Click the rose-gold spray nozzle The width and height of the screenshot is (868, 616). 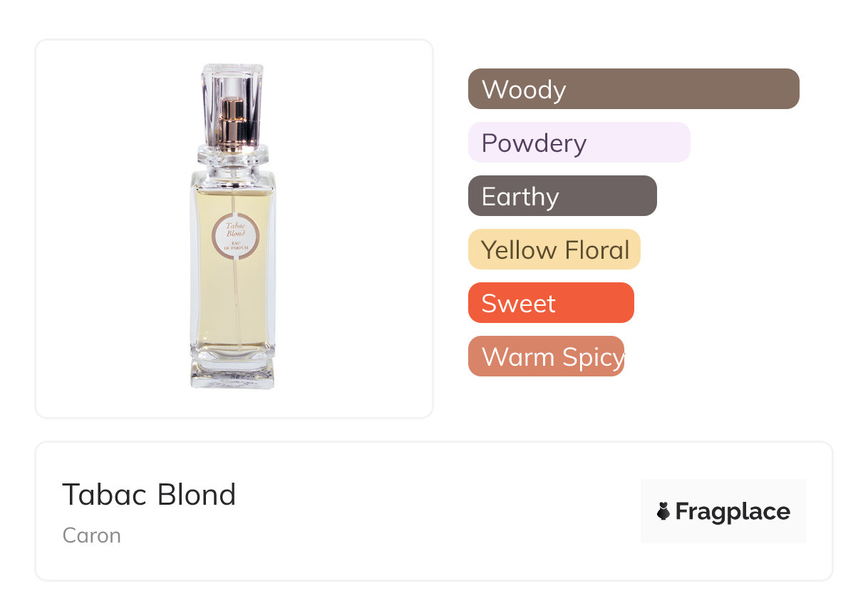pyautogui.click(x=232, y=118)
